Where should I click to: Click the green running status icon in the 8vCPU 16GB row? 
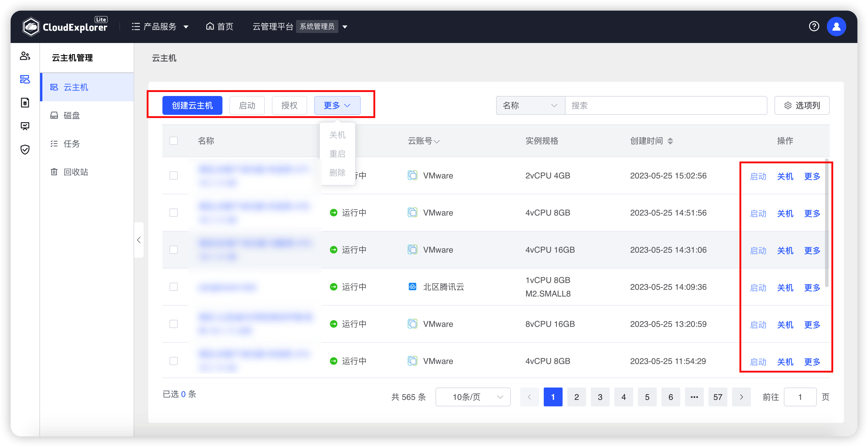333,324
